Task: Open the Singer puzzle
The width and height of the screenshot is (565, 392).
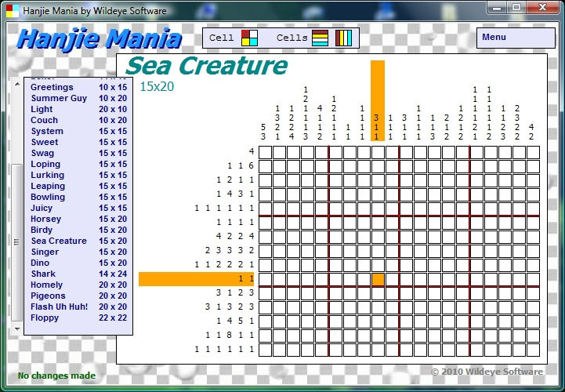Action: pyautogui.click(x=78, y=252)
